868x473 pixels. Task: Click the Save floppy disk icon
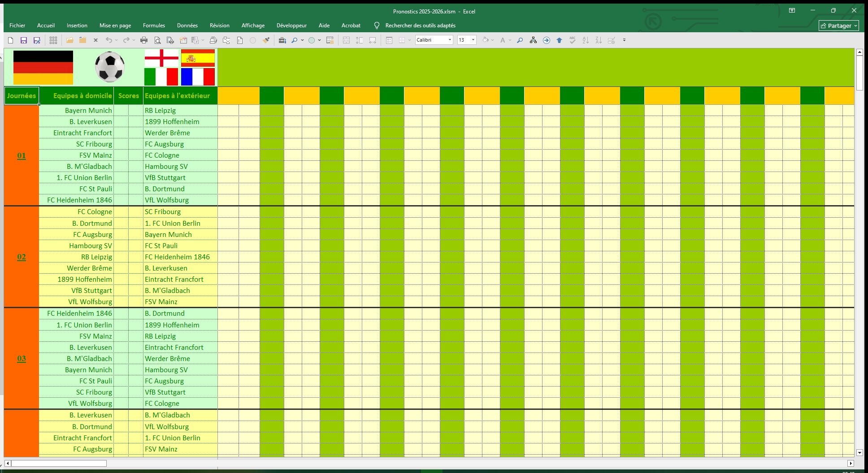(24, 40)
